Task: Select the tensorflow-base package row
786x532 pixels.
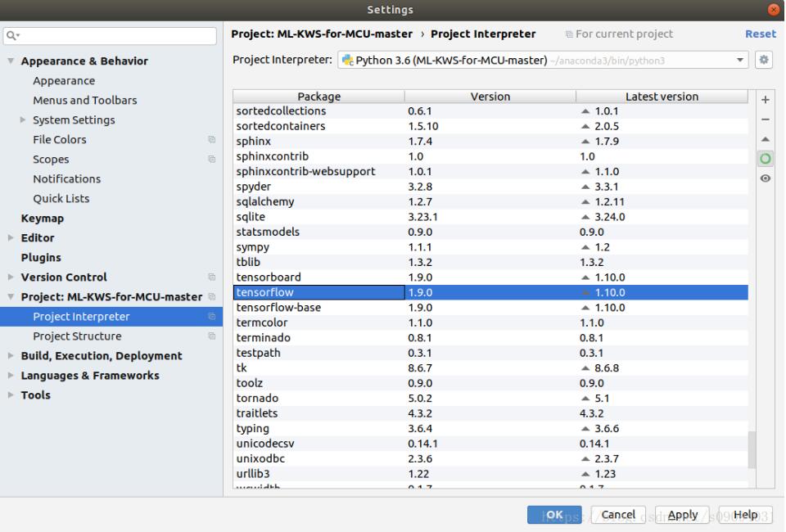Action: [x=490, y=308]
